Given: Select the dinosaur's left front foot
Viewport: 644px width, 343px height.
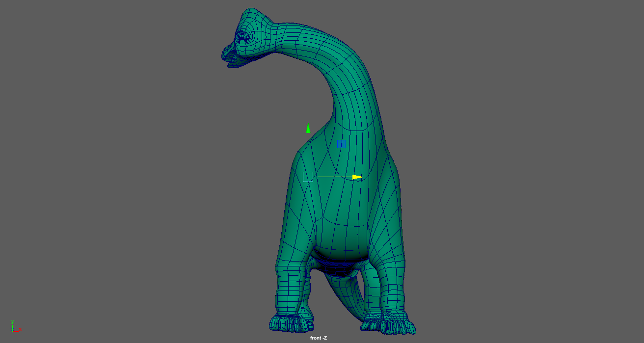Looking at the screenshot, I should [x=291, y=323].
